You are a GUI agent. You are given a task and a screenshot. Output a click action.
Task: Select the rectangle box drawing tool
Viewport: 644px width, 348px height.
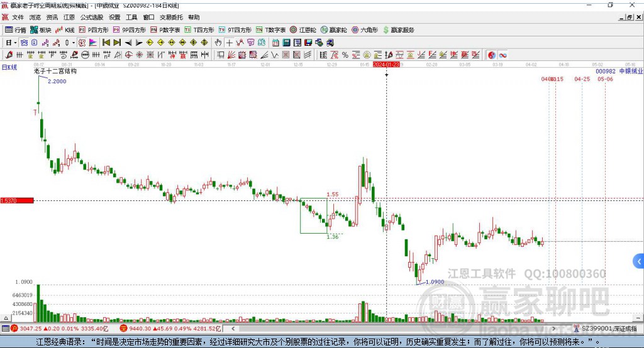[220, 55]
